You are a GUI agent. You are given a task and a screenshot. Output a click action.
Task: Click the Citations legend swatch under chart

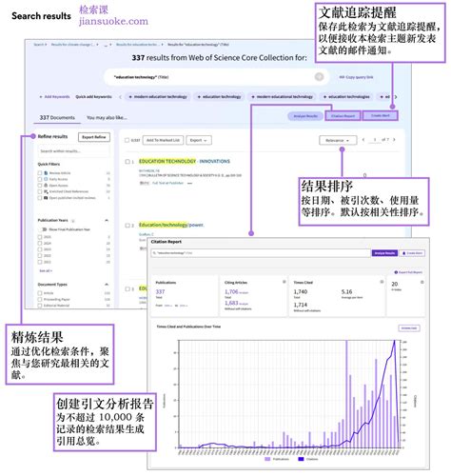point(301,459)
